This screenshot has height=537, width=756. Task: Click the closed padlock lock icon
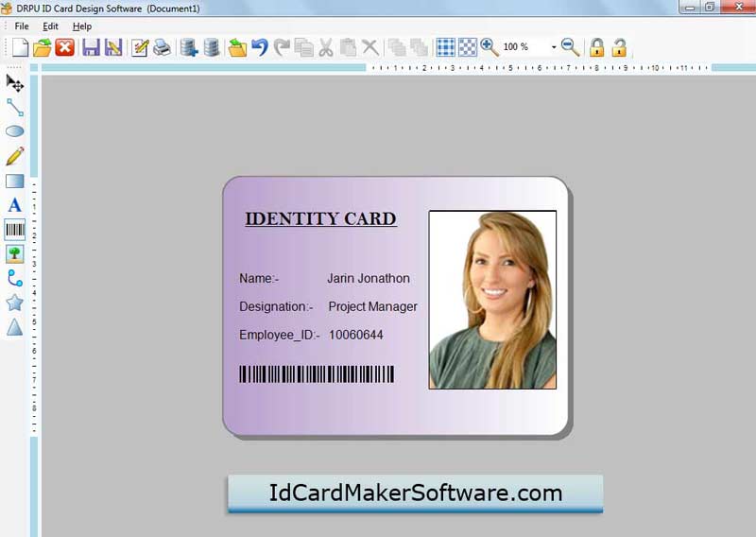tap(597, 47)
